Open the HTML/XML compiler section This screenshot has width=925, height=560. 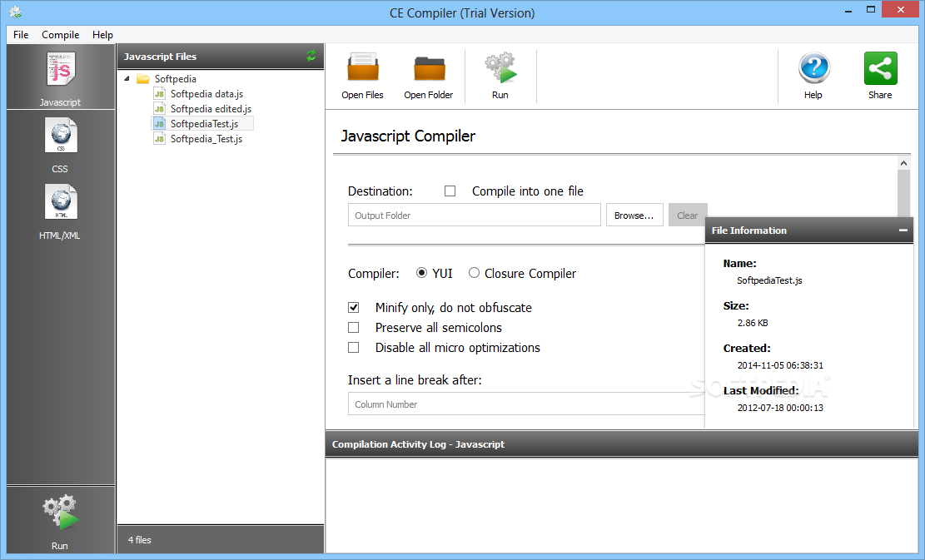[61, 201]
